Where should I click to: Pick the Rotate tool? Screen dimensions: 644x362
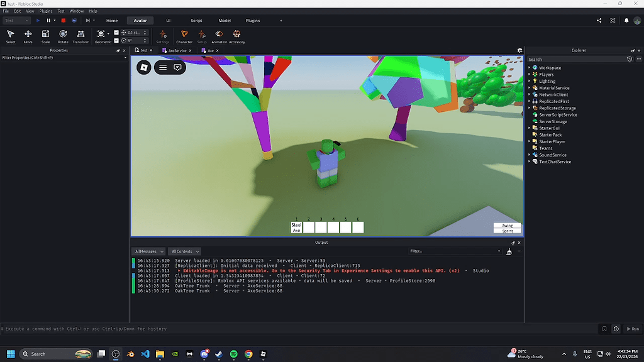63,36
